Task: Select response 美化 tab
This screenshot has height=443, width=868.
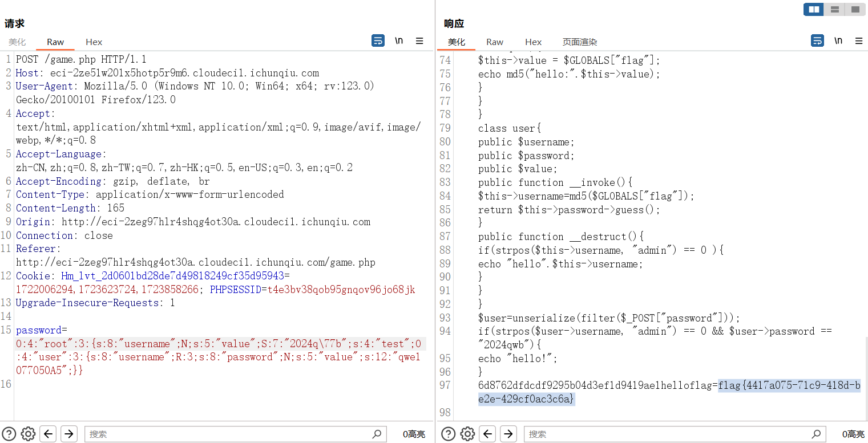Action: pyautogui.click(x=457, y=42)
